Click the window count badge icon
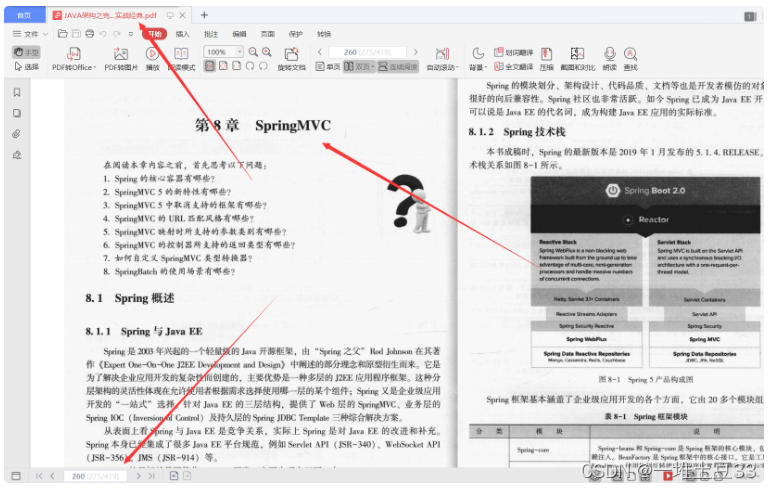Screen dimensions: 772x490 [750, 16]
